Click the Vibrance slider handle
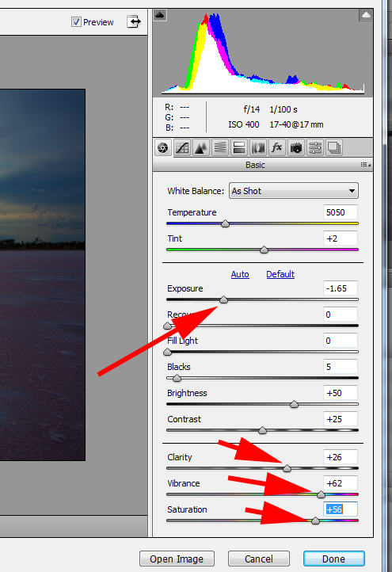The height and width of the screenshot is (572, 392). pyautogui.click(x=321, y=494)
